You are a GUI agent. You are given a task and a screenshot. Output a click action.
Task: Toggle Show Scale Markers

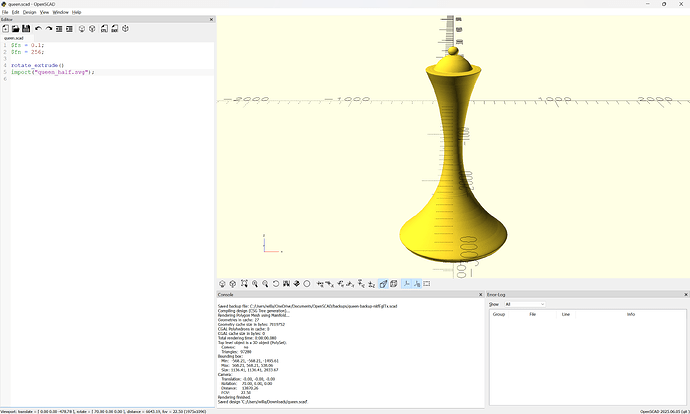click(417, 284)
